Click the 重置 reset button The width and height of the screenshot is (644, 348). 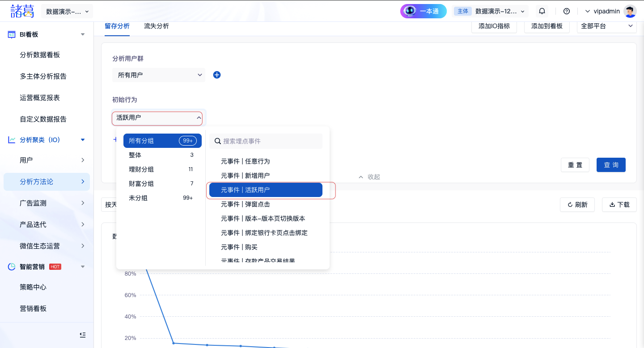pos(575,165)
